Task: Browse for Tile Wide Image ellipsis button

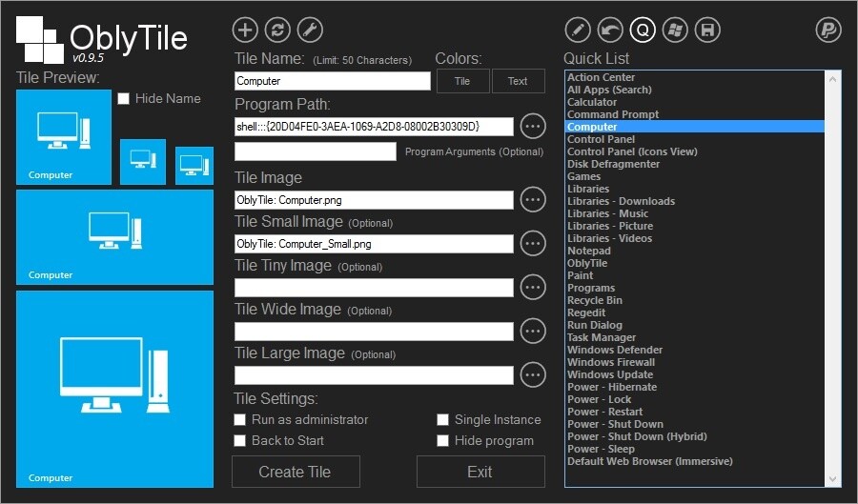Action: tap(533, 331)
